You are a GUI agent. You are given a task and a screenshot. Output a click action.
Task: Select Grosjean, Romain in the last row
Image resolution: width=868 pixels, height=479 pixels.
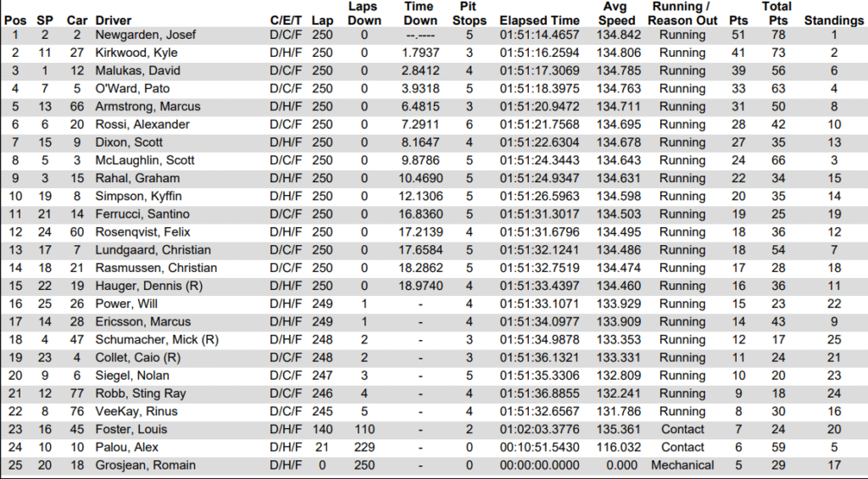[145, 465]
